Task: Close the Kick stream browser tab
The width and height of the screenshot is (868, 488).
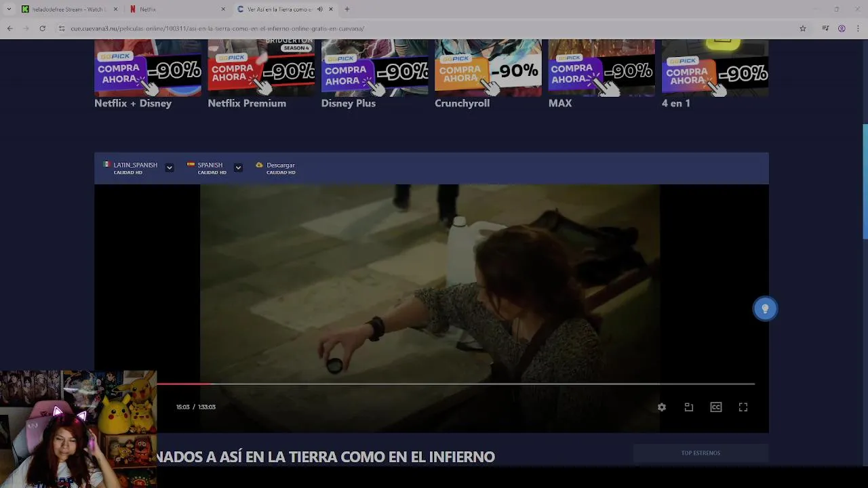Action: pos(115,9)
